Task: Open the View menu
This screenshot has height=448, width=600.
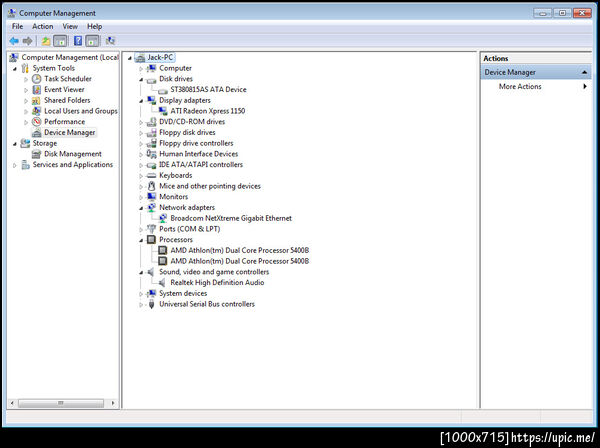Action: (70, 26)
